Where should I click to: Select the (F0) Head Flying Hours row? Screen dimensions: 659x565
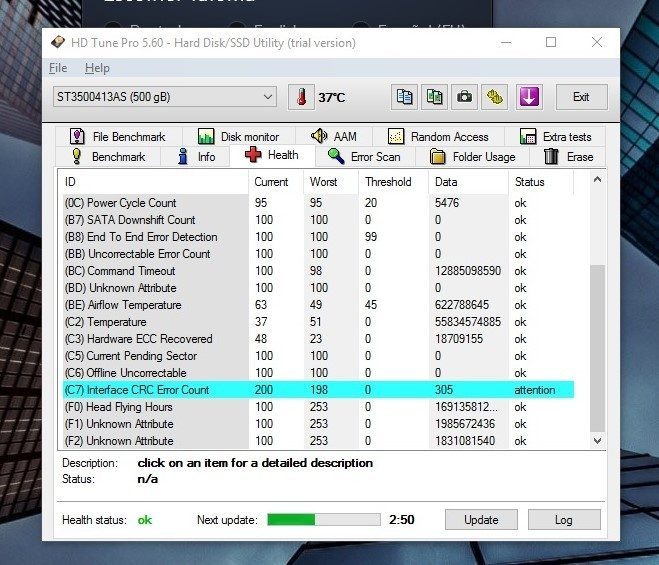tap(318, 407)
